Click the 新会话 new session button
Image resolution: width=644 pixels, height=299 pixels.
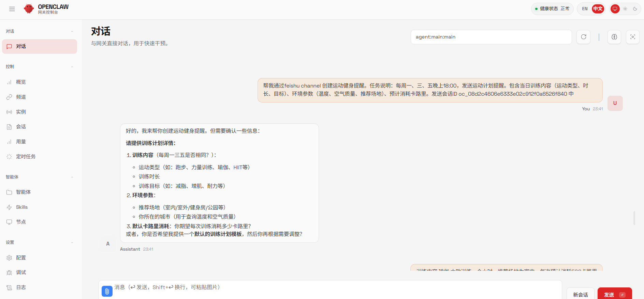(580, 294)
